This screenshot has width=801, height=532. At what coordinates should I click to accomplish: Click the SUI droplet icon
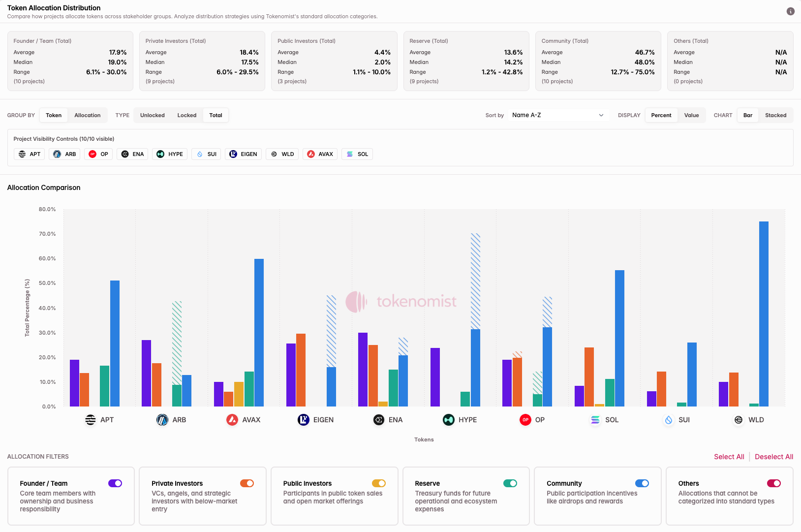(x=199, y=154)
